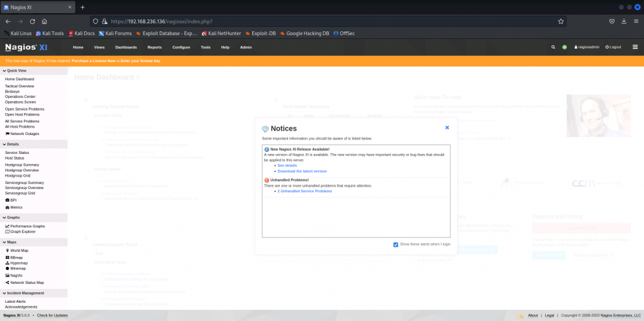Open Hostgroup Summary in sidebar
Image resolution: width=644 pixels, height=321 pixels.
[x=22, y=165]
